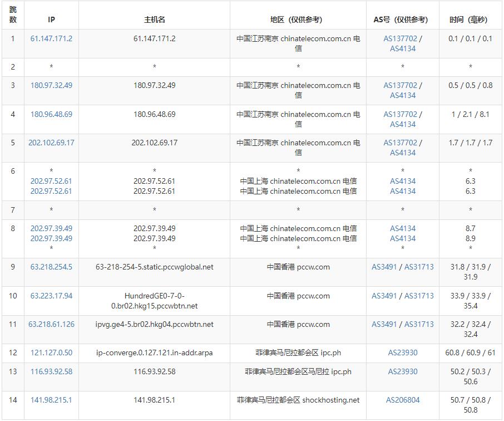Click hostname cell 116.93.92.58 in hop 13

(x=154, y=371)
